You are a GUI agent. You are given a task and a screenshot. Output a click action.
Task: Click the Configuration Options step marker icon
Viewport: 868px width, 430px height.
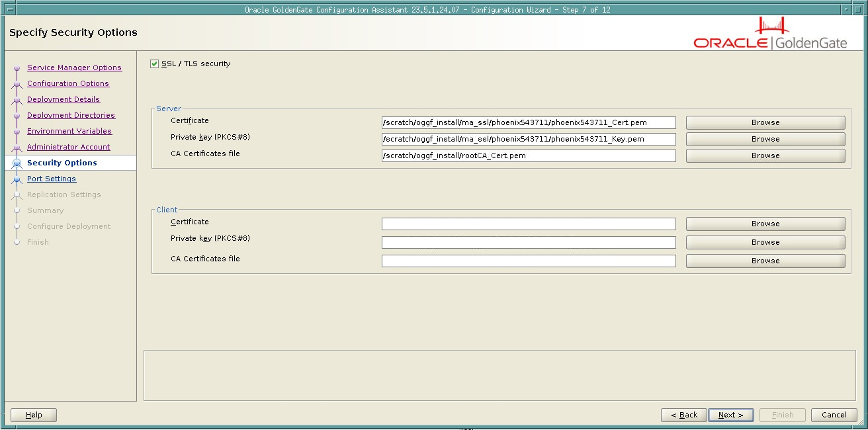(17, 84)
